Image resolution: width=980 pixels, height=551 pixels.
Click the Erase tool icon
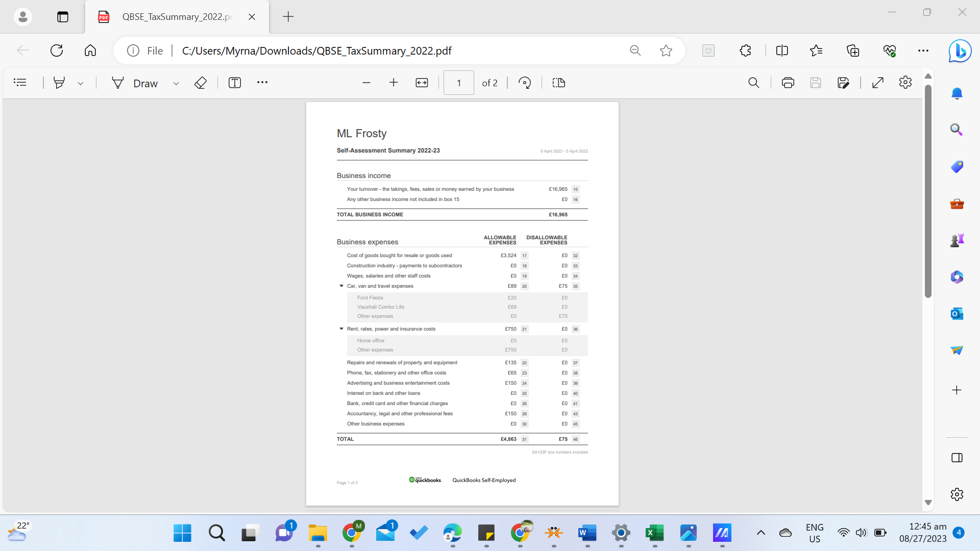(201, 83)
